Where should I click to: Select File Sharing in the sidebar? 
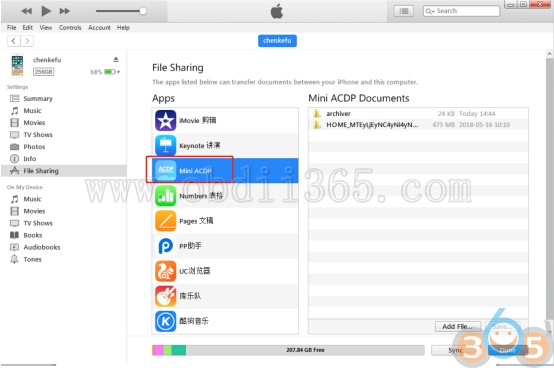click(x=64, y=171)
